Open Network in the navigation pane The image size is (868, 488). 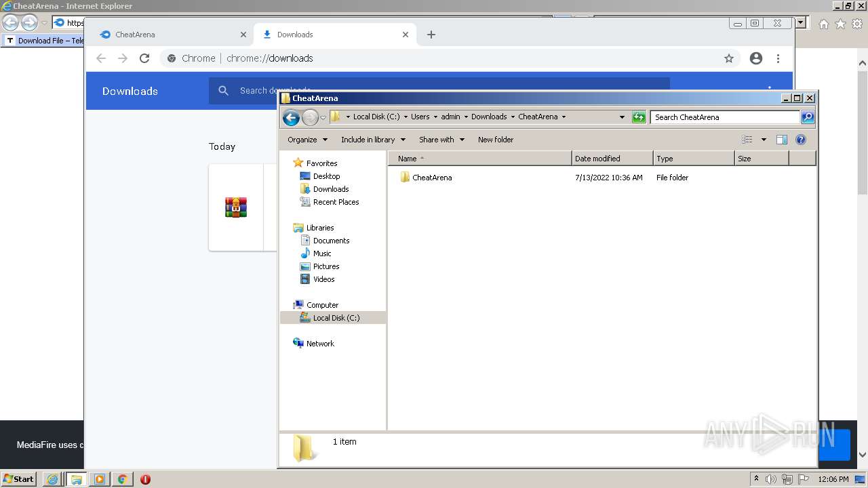pyautogui.click(x=320, y=344)
